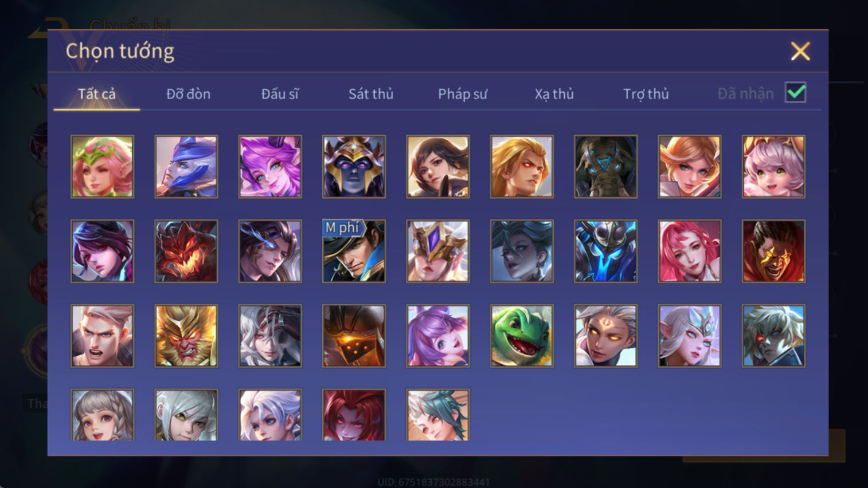The image size is (868, 488).
Task: Pick the elephant-masked hero portrait
Action: point(605,167)
